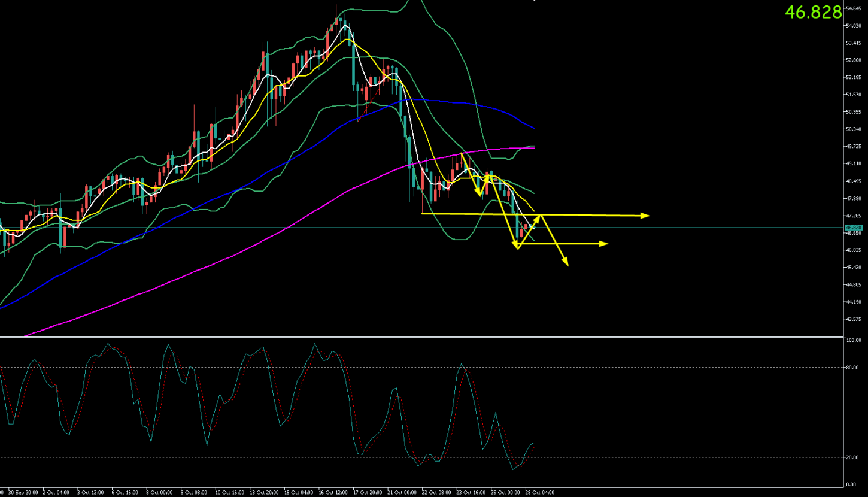Image resolution: width=868 pixels, height=497 pixels.
Task: Click the arrowhead of lower yellow horizontal line
Action: 604,243
